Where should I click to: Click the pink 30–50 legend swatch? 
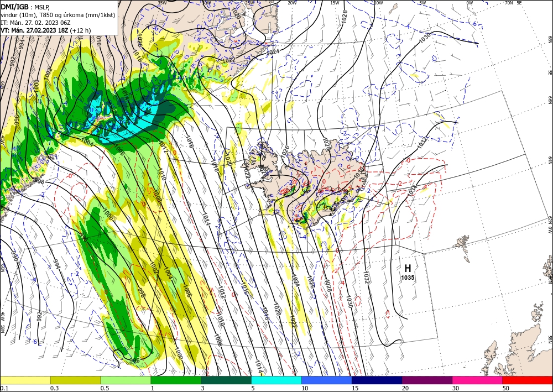(x=478, y=380)
